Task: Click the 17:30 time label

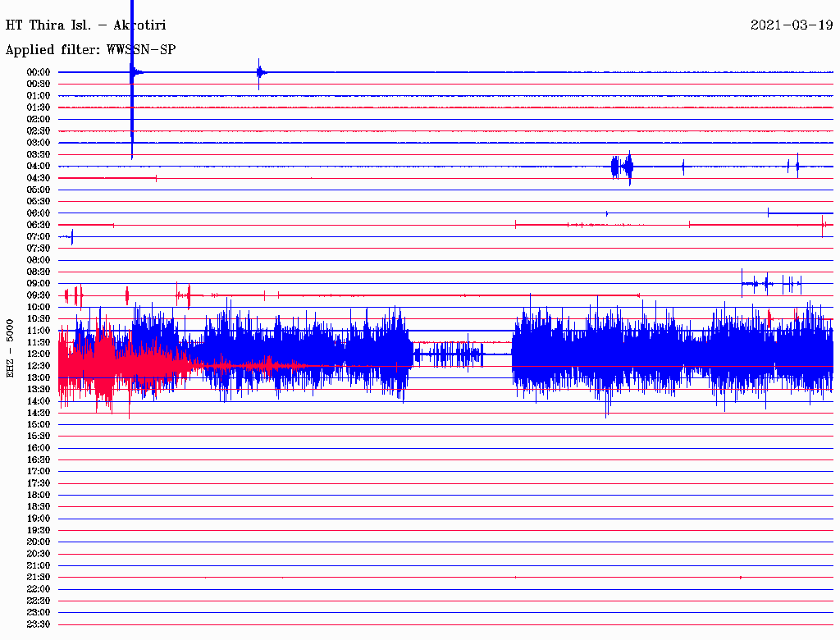Action: pos(39,483)
